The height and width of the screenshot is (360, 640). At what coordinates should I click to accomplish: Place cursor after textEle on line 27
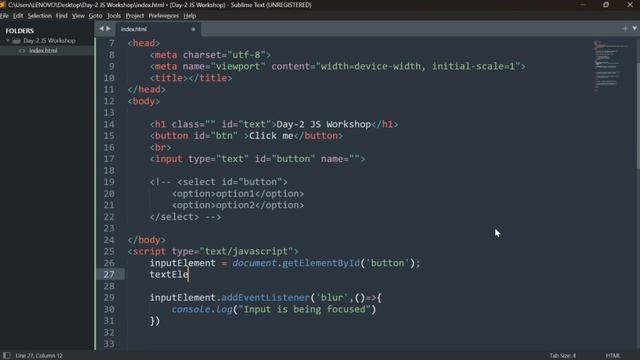point(189,274)
